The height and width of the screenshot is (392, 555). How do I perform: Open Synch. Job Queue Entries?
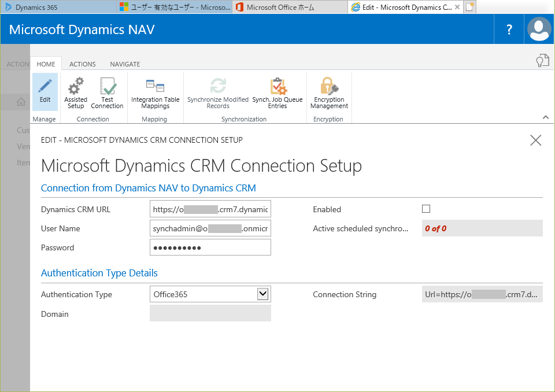pos(277,93)
